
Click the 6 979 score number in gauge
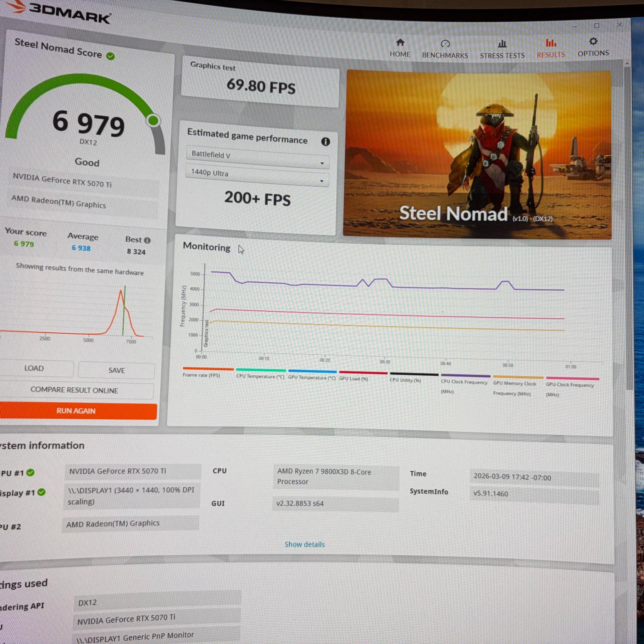point(89,124)
